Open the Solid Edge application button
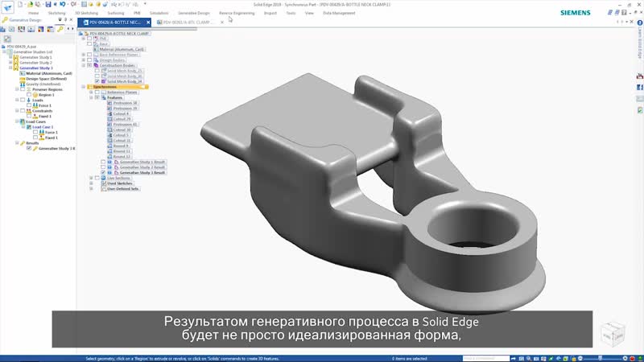The width and height of the screenshot is (644, 362). (7, 6)
